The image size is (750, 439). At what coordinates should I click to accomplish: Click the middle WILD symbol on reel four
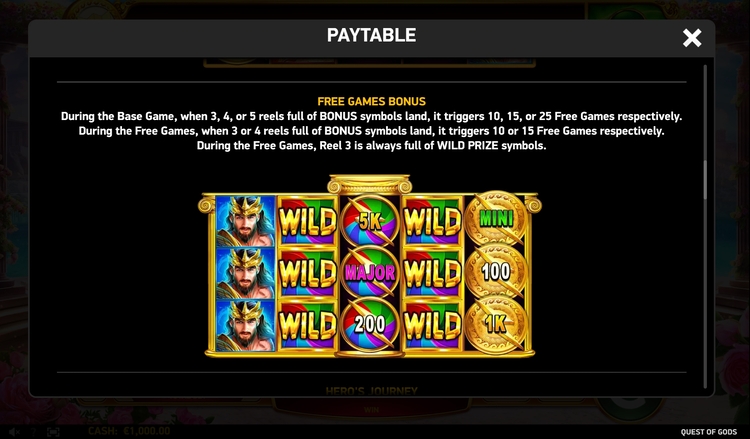click(432, 273)
